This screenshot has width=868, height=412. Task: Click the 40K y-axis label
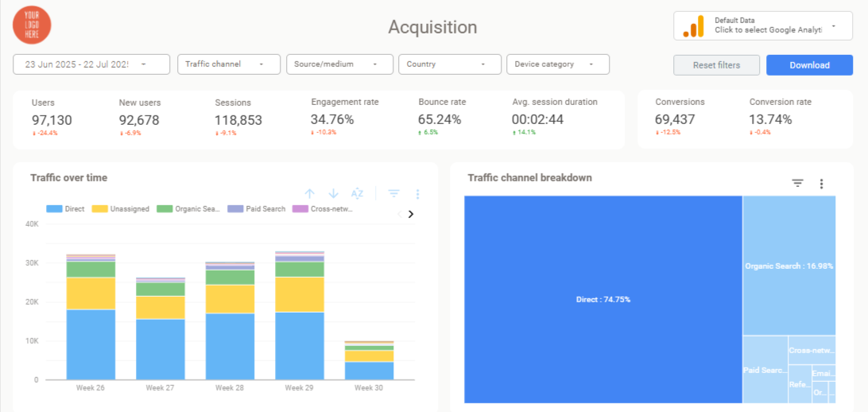(32, 224)
